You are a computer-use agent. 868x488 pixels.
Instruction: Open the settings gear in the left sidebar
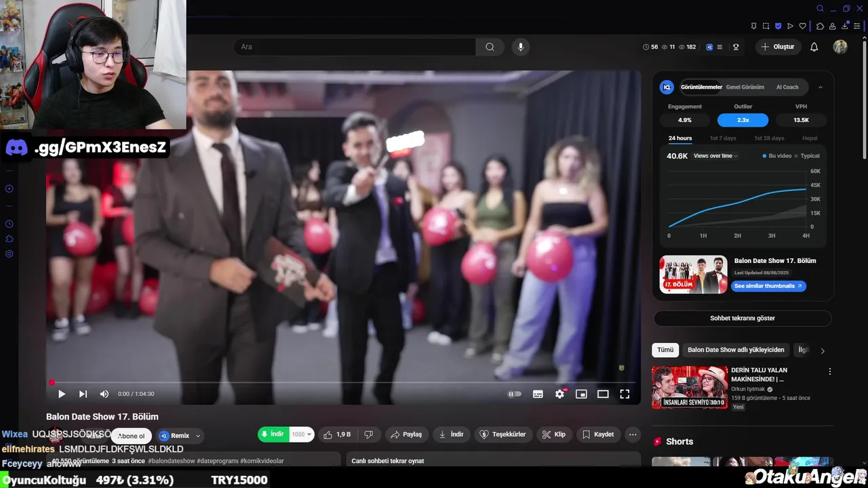coord(9,253)
